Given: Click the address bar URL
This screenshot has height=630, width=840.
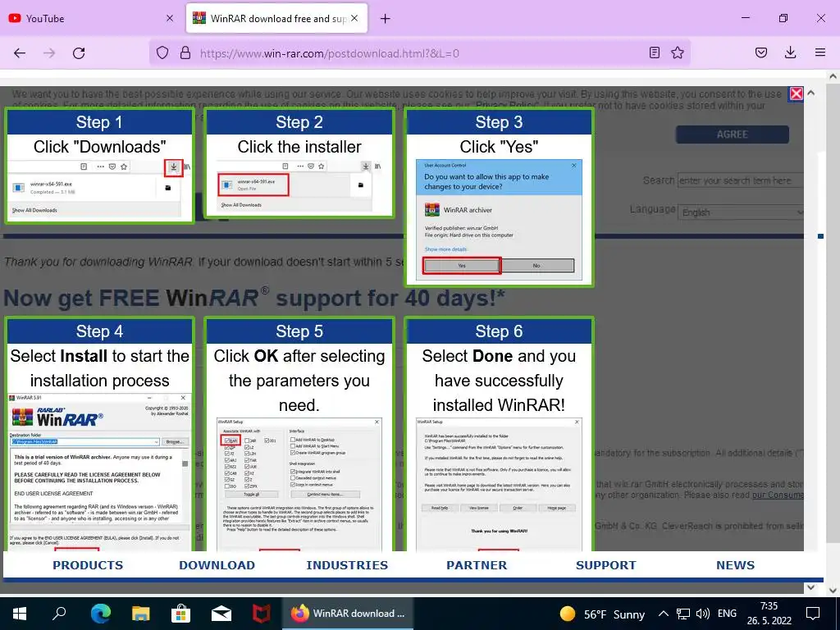Looking at the screenshot, I should point(329,53).
